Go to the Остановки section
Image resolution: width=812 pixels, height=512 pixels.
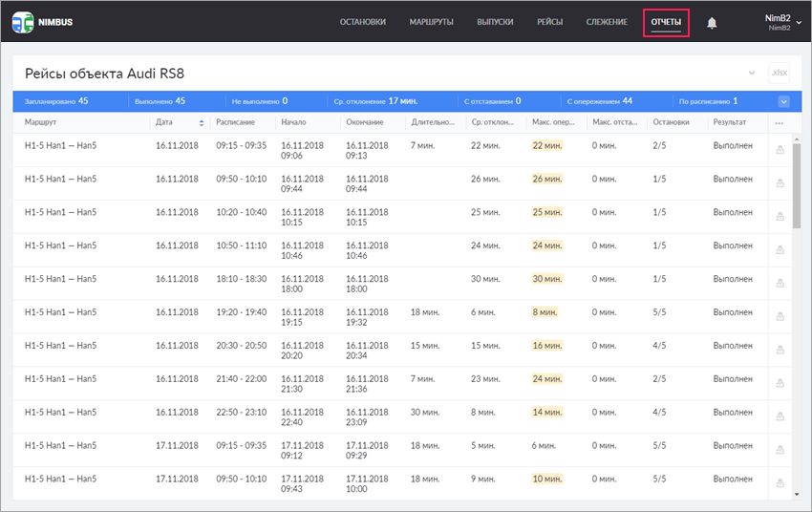coord(363,22)
